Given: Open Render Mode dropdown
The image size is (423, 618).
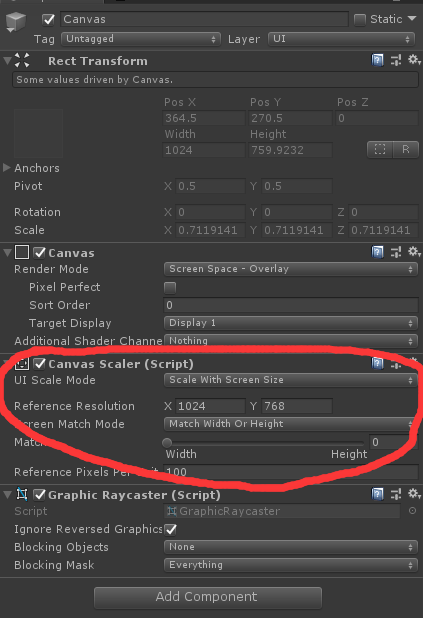Looking at the screenshot, I should point(291,269).
